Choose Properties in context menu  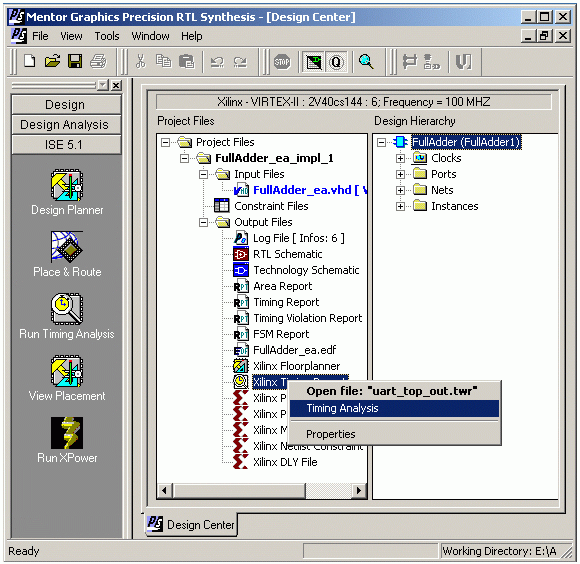click(394, 434)
